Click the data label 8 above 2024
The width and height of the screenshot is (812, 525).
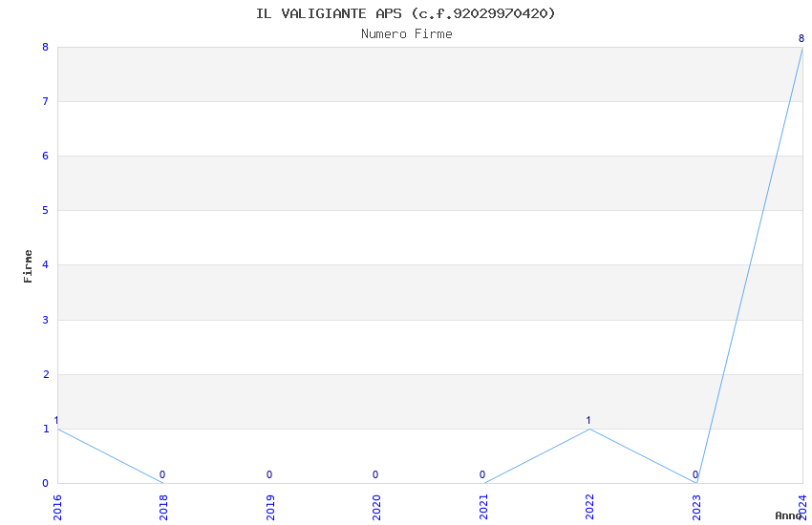801,39
